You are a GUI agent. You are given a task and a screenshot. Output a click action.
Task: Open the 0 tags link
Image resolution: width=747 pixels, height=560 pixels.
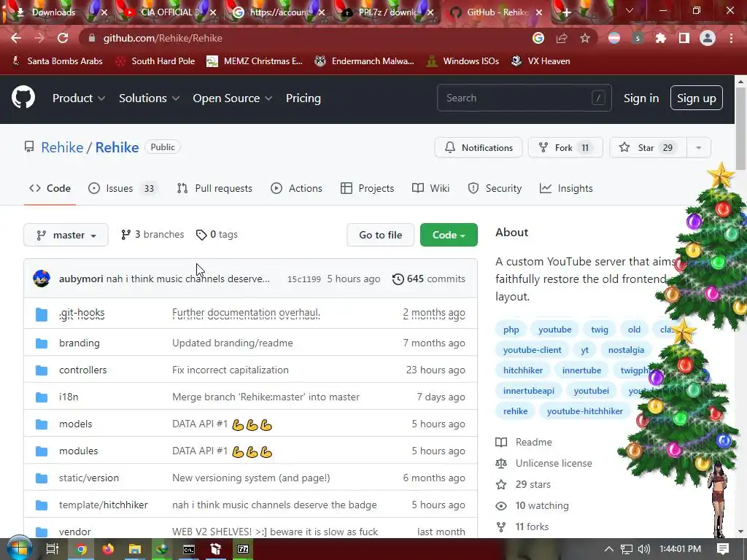coord(217,235)
